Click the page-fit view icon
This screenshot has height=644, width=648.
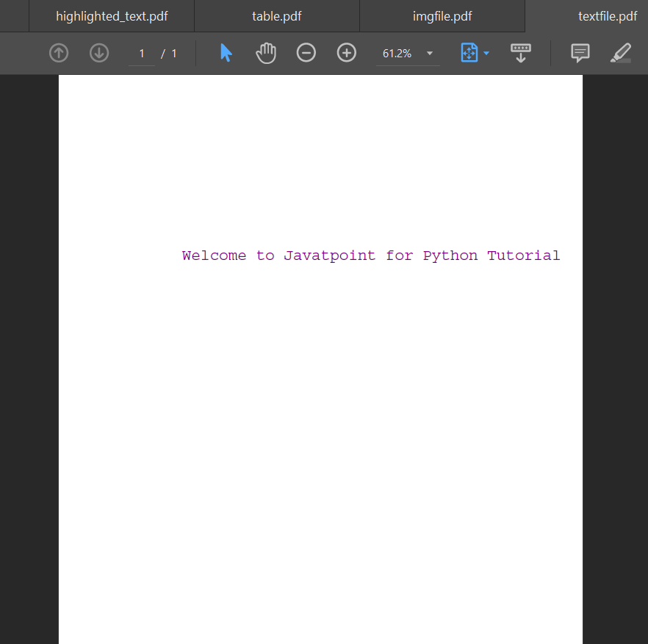tap(469, 52)
